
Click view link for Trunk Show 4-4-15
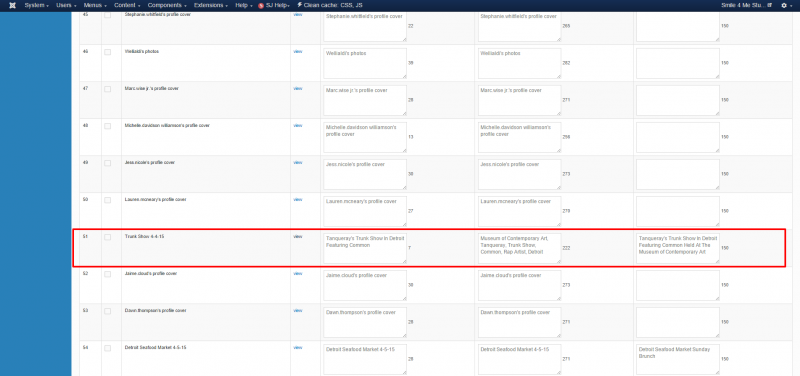[x=297, y=236]
